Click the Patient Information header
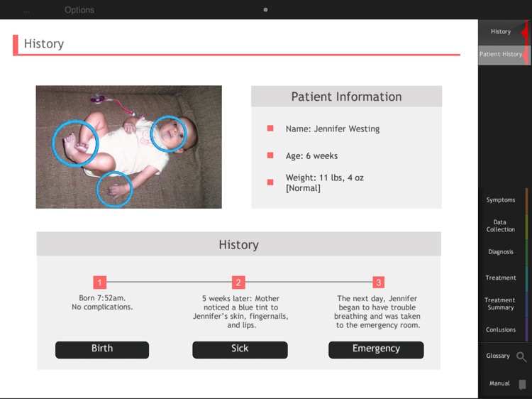This screenshot has height=399, width=532. point(346,97)
